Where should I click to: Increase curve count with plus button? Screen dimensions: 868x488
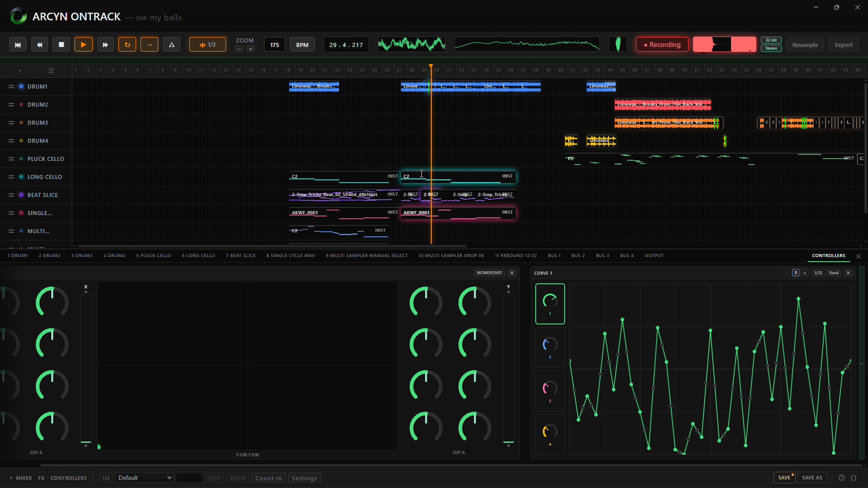(x=805, y=273)
